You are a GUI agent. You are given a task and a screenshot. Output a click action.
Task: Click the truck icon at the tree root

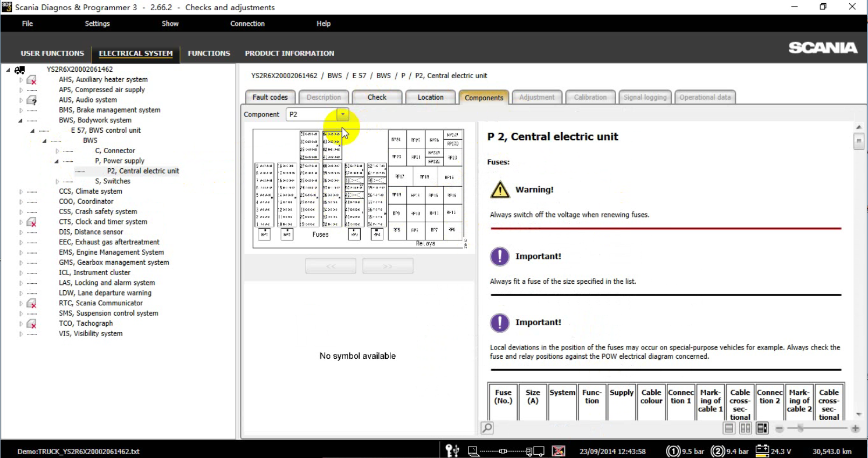pyautogui.click(x=20, y=70)
